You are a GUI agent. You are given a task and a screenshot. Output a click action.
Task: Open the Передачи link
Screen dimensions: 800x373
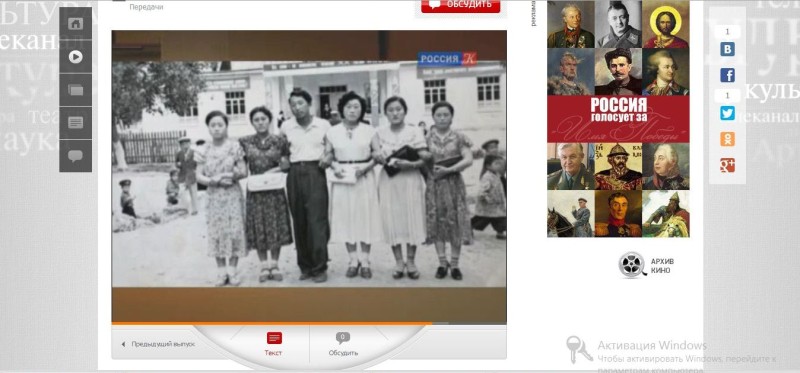coord(146,7)
